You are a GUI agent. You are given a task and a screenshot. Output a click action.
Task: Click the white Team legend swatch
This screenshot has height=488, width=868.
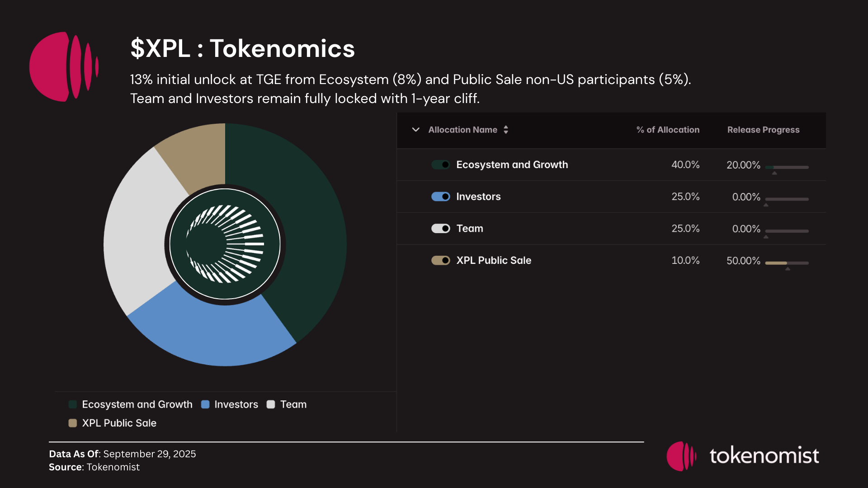click(x=271, y=404)
